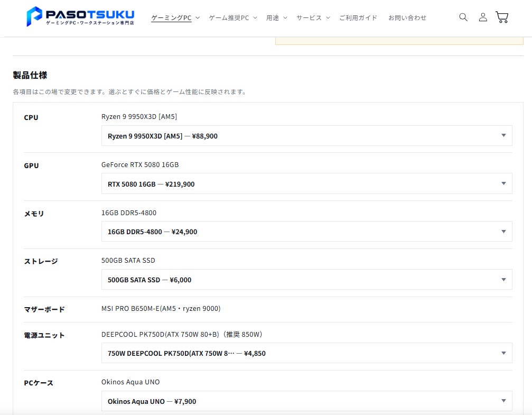Click the マザーボード row label

point(44,309)
